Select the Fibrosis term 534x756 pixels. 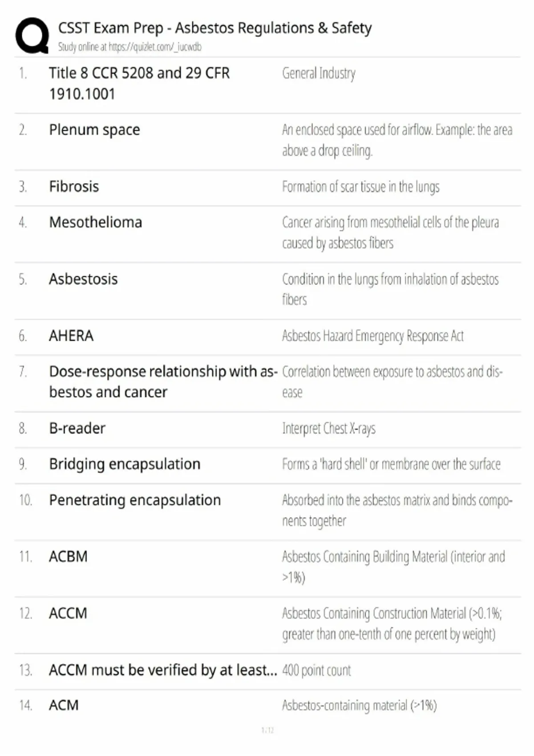(74, 186)
